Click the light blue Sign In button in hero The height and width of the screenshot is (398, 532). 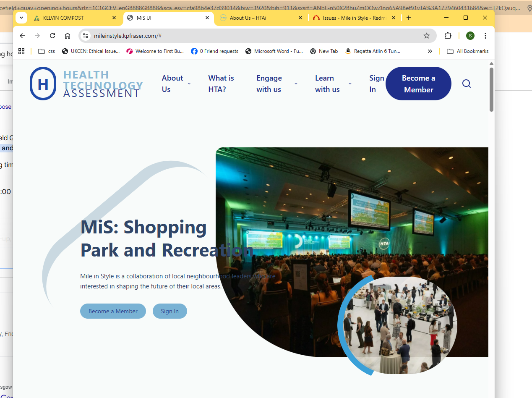pos(170,311)
